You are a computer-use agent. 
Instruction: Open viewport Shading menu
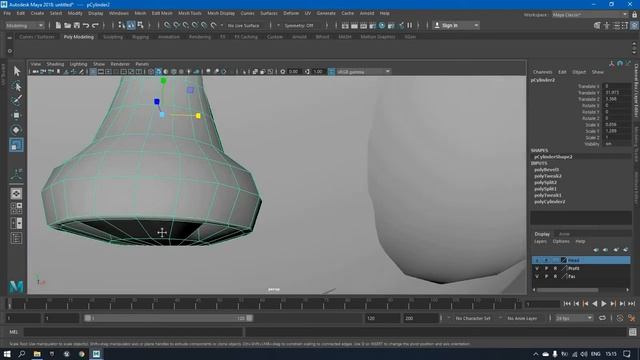click(x=55, y=64)
